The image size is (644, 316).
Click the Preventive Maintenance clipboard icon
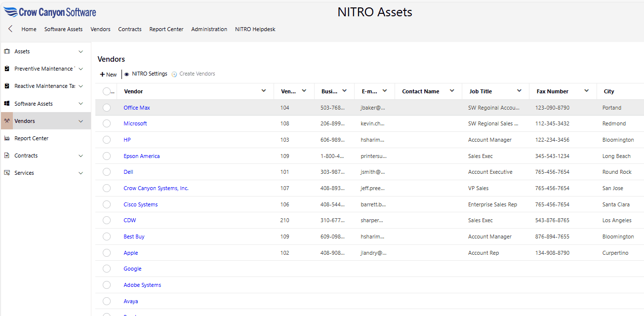tap(7, 69)
